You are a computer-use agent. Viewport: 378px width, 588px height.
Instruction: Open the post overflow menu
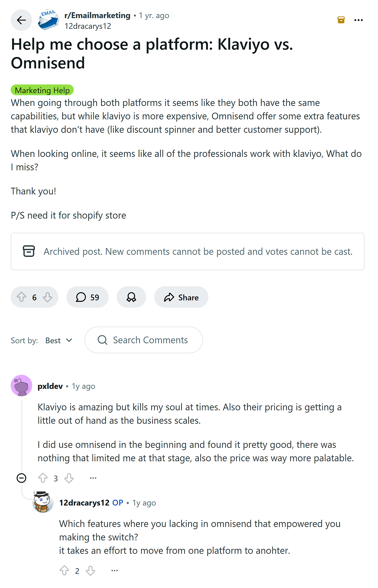[358, 20]
